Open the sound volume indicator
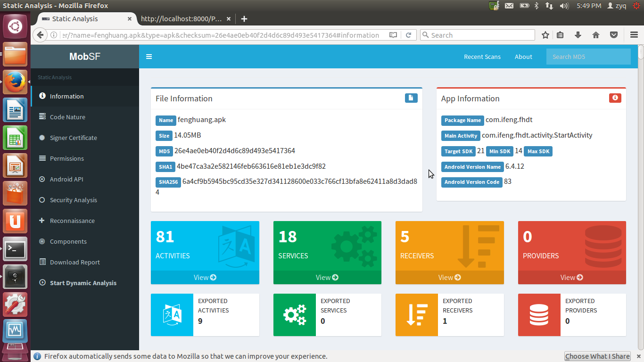This screenshot has width=644, height=362. pyautogui.click(x=564, y=6)
